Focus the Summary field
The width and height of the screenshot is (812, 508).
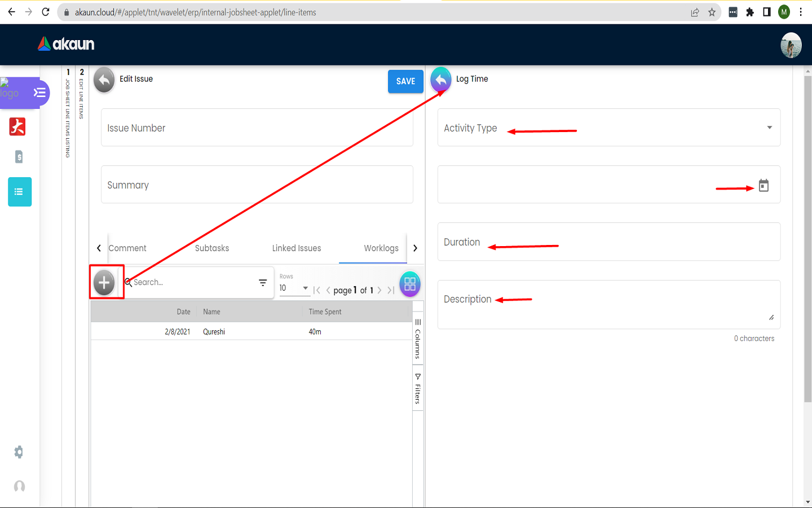[x=257, y=185]
